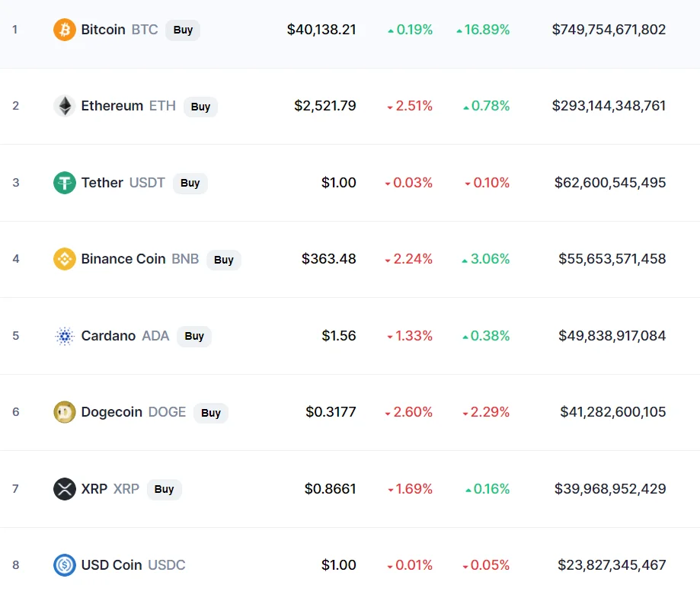The height and width of the screenshot is (601, 700).
Task: Click Buy next to Dogecoin DOGE
Action: pos(211,413)
